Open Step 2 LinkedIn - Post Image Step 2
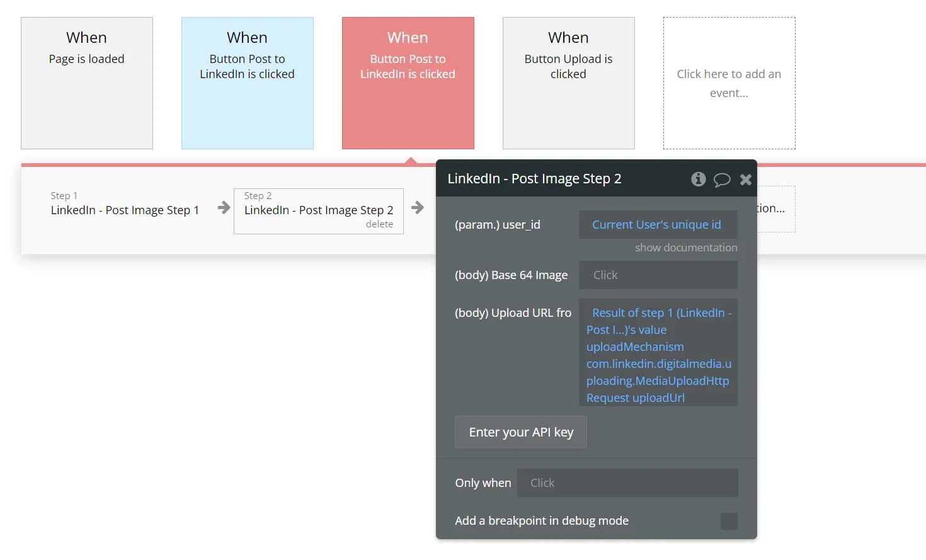 point(319,211)
